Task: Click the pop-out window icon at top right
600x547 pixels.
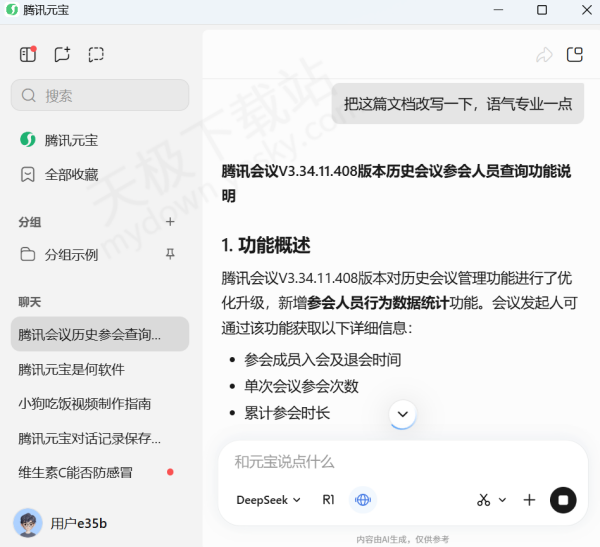Action: 575,55
